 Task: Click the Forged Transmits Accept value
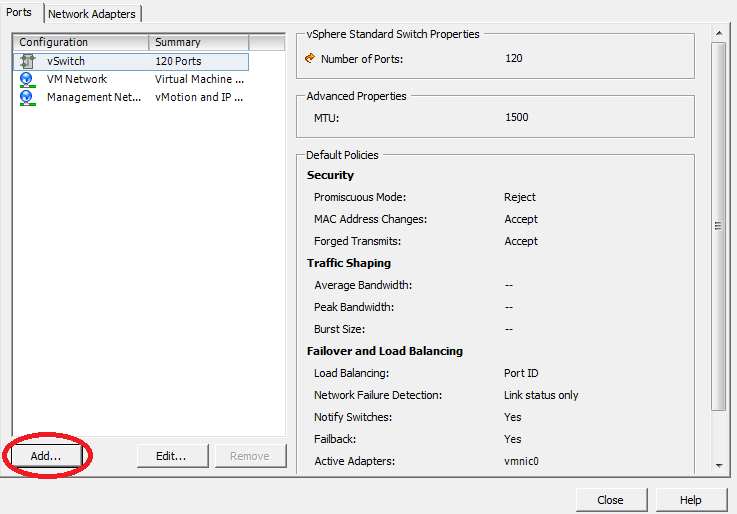(521, 241)
